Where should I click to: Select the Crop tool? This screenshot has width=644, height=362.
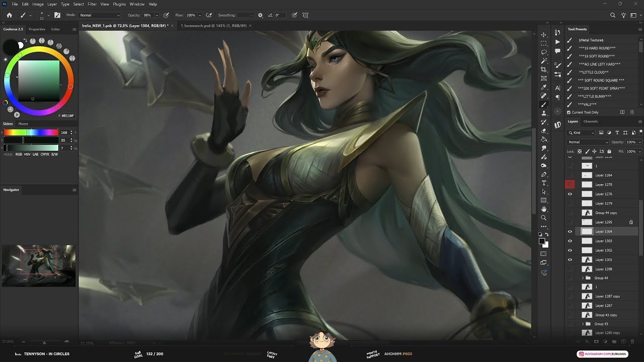coord(543,69)
